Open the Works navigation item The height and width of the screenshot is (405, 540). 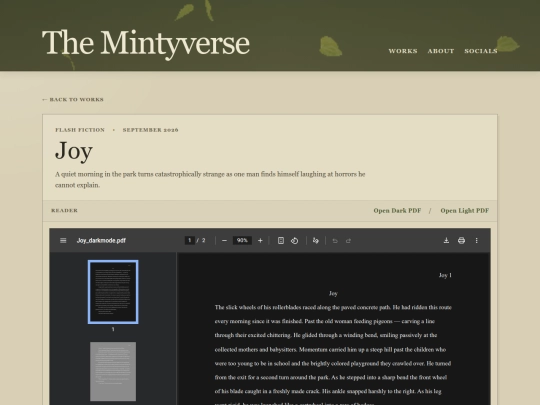[x=403, y=51]
